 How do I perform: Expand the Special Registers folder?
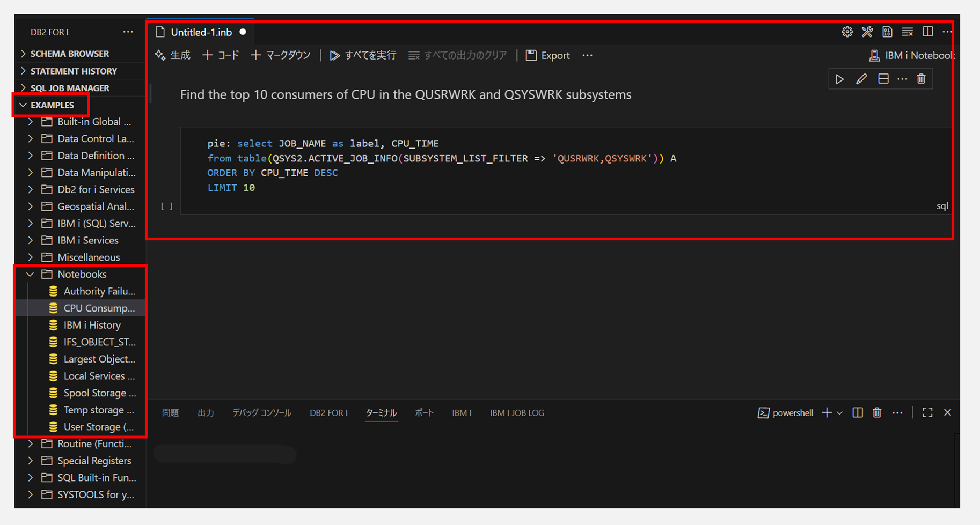pyautogui.click(x=81, y=461)
